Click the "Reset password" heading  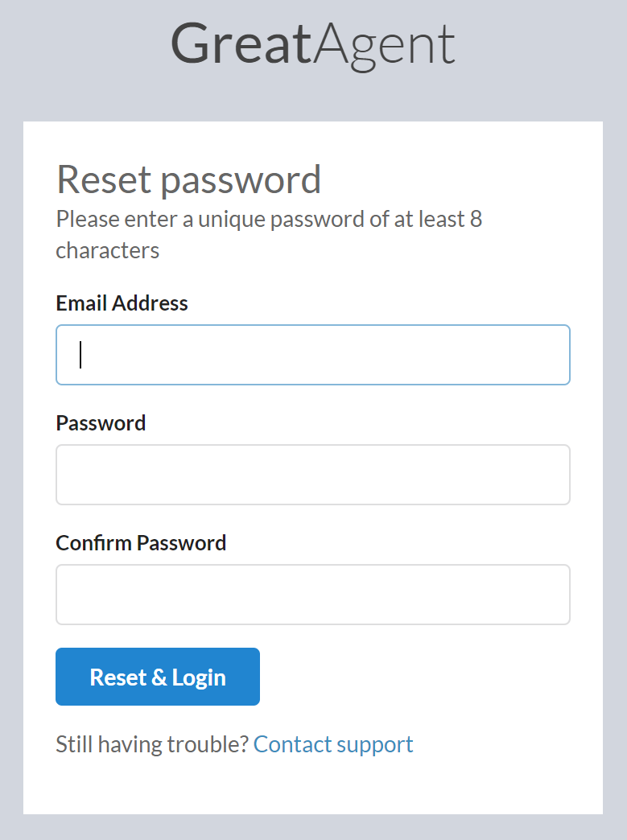188,179
